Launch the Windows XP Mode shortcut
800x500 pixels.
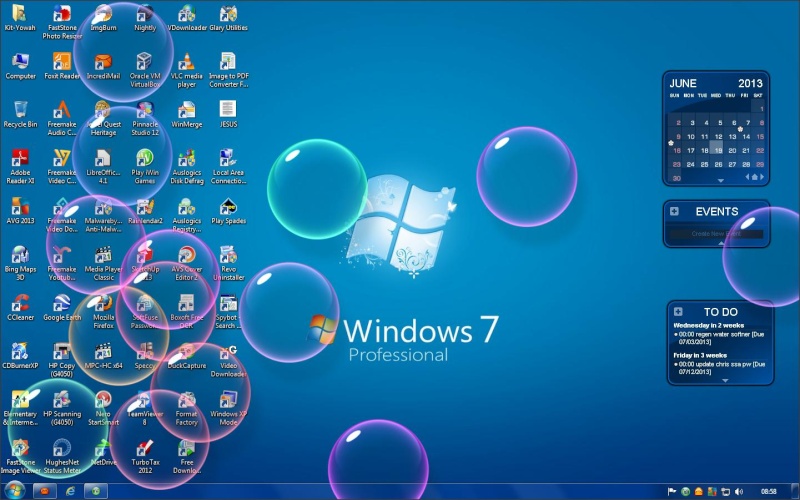pyautogui.click(x=228, y=409)
